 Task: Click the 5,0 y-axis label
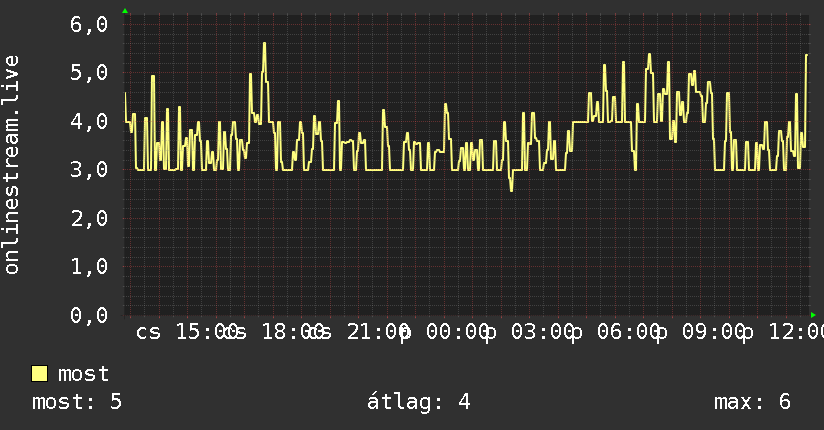tap(89, 73)
